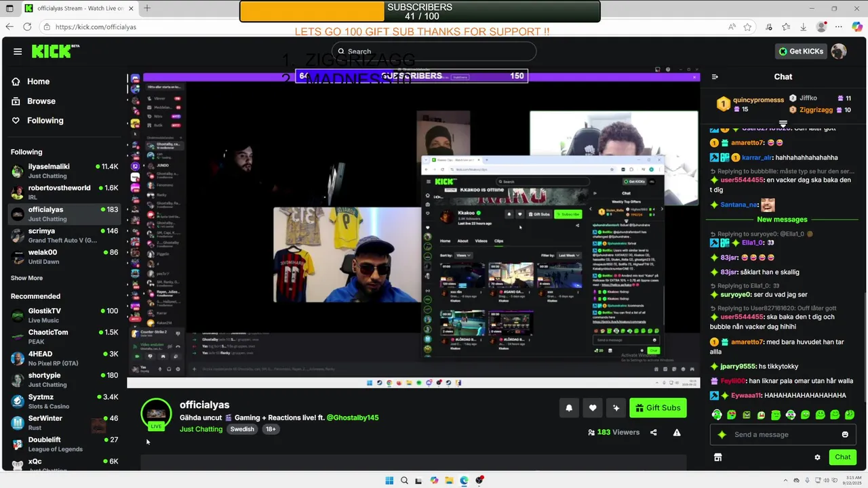Expand the chat leaderboard handle

pyautogui.click(x=783, y=124)
